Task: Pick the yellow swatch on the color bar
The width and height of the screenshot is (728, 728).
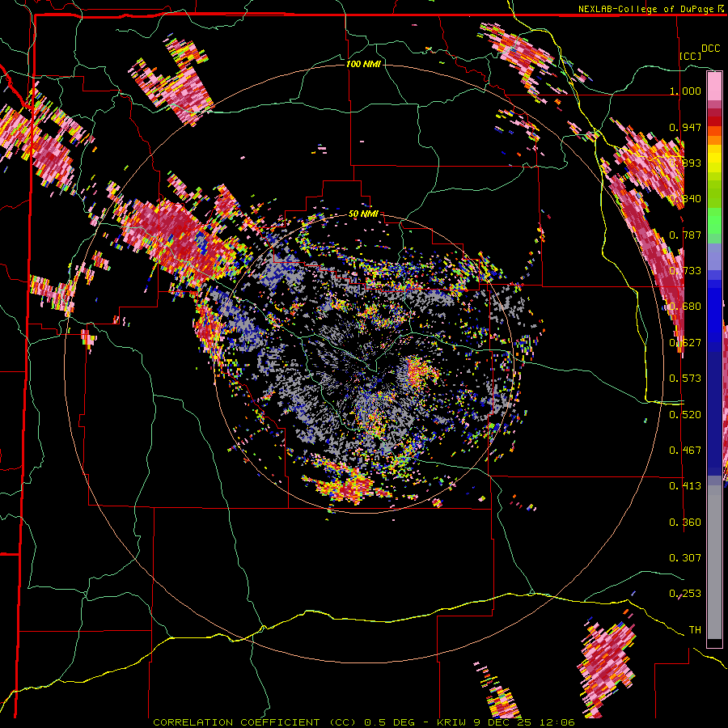Action: click(x=714, y=159)
